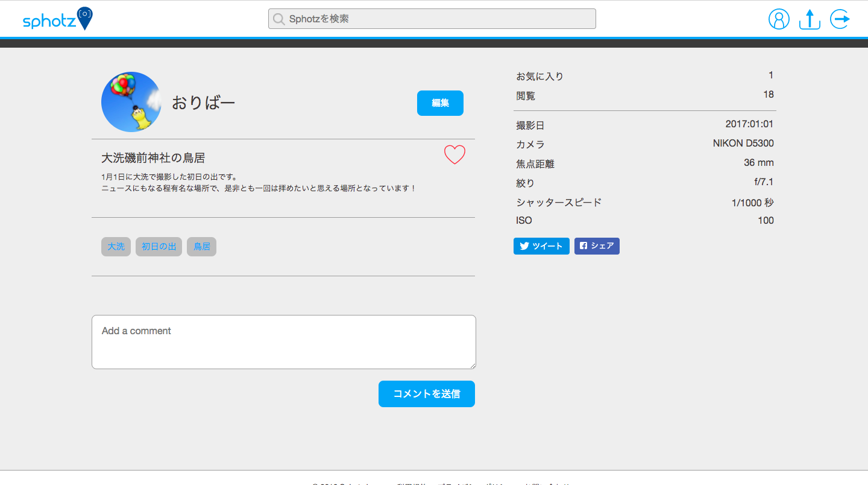Open the user account icon
Viewport: 868px width, 485px height.
(779, 19)
